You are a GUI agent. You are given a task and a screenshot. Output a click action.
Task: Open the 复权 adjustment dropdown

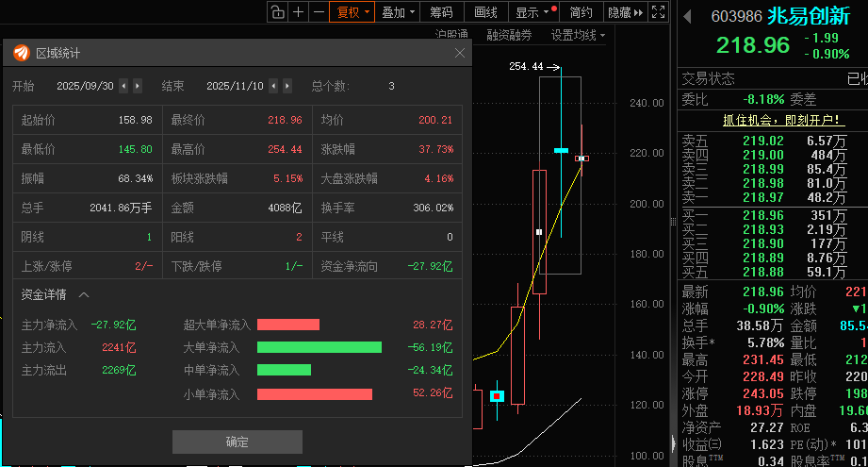coord(352,11)
